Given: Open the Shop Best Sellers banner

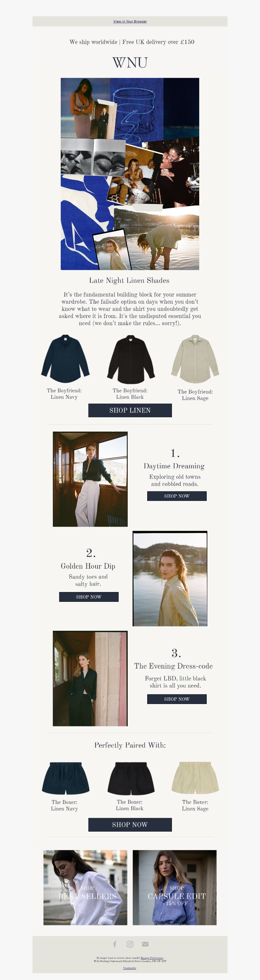Looking at the screenshot, I should [x=85, y=887].
